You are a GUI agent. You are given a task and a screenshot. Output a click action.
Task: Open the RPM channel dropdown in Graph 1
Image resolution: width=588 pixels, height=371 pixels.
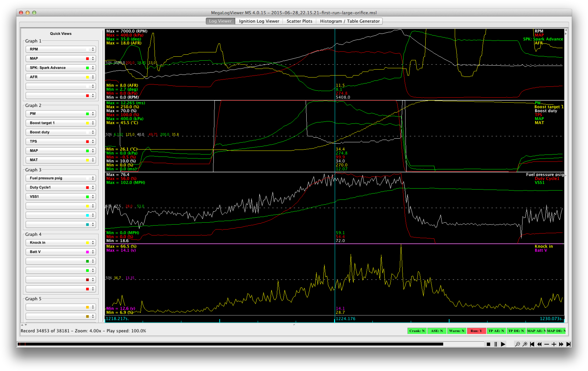click(60, 49)
